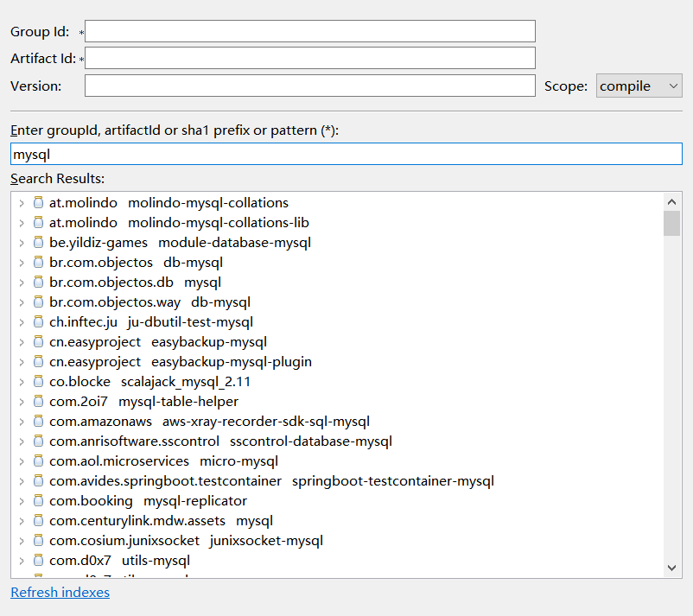Expand the com.2oi7 mysql-table-helper entry
The width and height of the screenshot is (693, 616).
[x=22, y=402]
